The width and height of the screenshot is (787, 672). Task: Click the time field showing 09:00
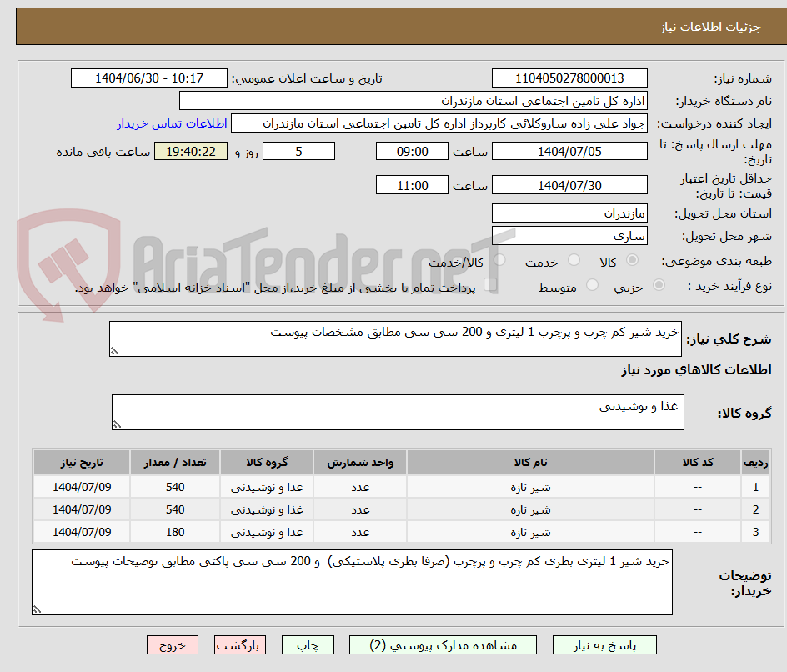coord(412,151)
